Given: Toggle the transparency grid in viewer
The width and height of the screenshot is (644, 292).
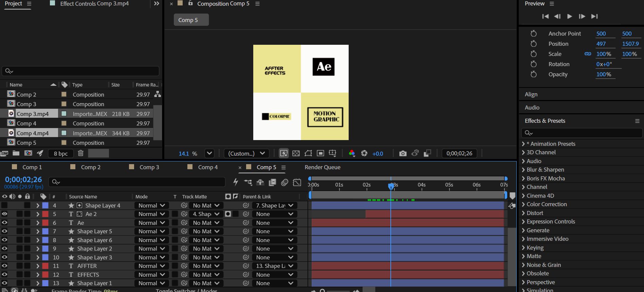Looking at the screenshot, I should 296,154.
